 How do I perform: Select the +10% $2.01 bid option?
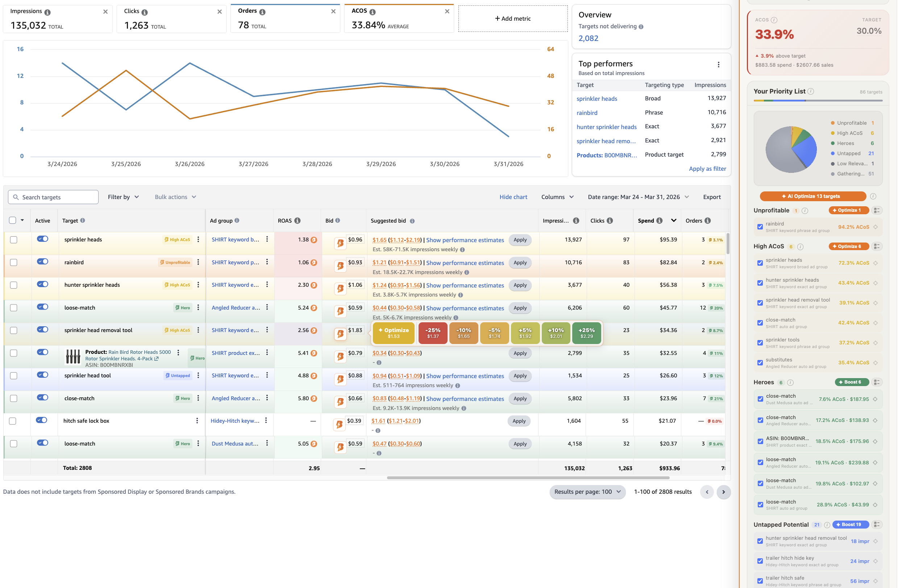click(556, 333)
